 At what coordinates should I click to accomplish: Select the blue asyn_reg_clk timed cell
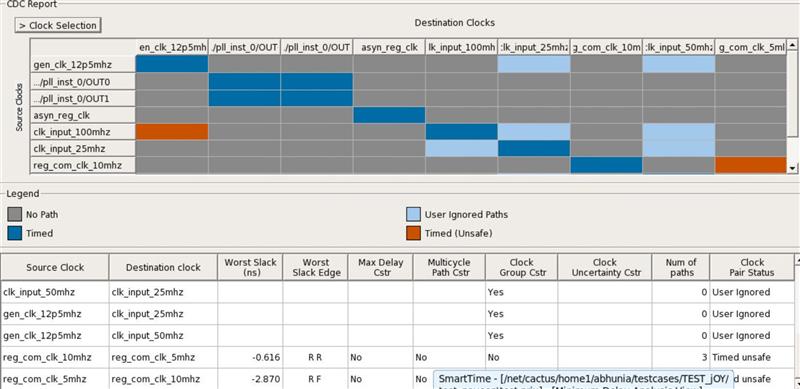coord(389,115)
